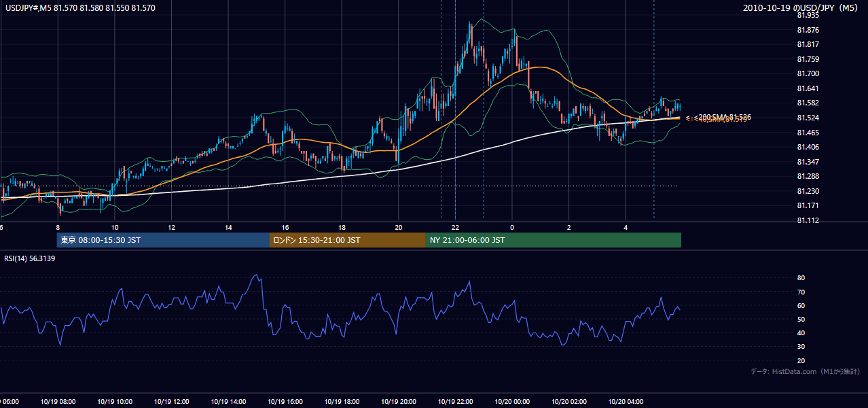Viewport: 868px width, 408px height.
Task: Click hour label 10 under price chart
Action: (x=115, y=228)
